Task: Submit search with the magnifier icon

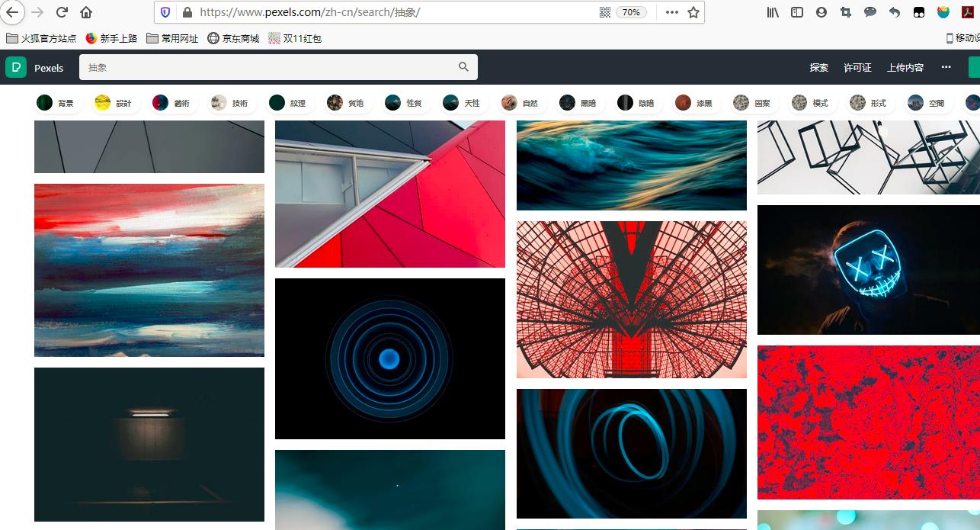Action: click(x=463, y=67)
